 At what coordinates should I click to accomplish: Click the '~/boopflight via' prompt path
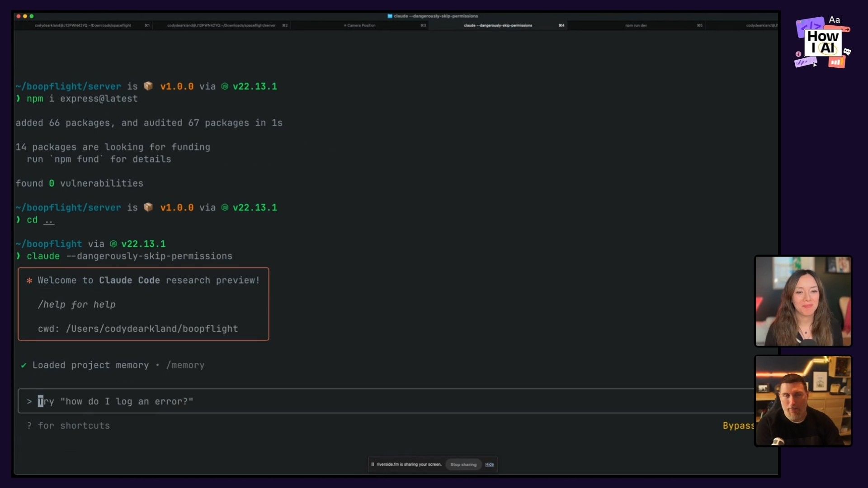pyautogui.click(x=60, y=244)
